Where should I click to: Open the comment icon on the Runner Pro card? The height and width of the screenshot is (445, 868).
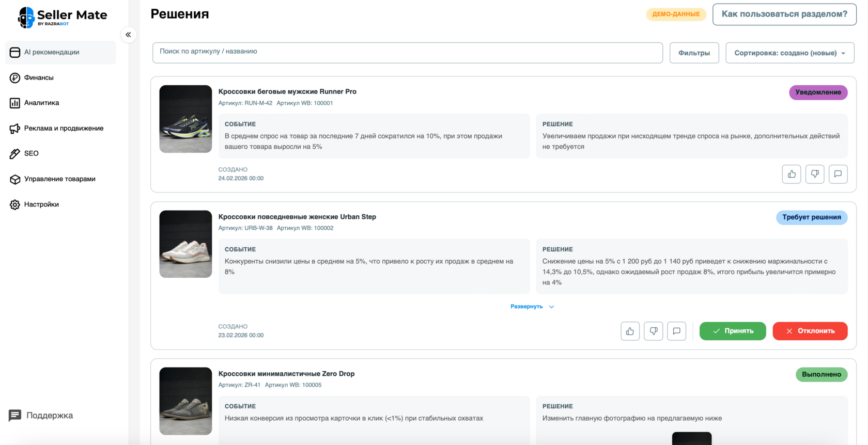coord(838,174)
